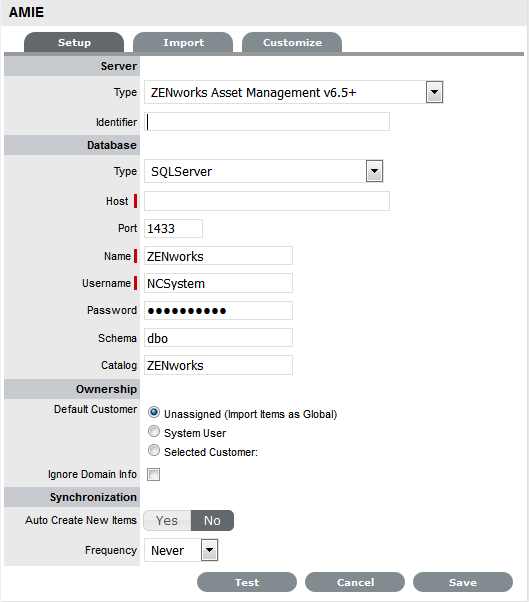Click the Host input field
This screenshot has height=602, width=529.
(267, 201)
